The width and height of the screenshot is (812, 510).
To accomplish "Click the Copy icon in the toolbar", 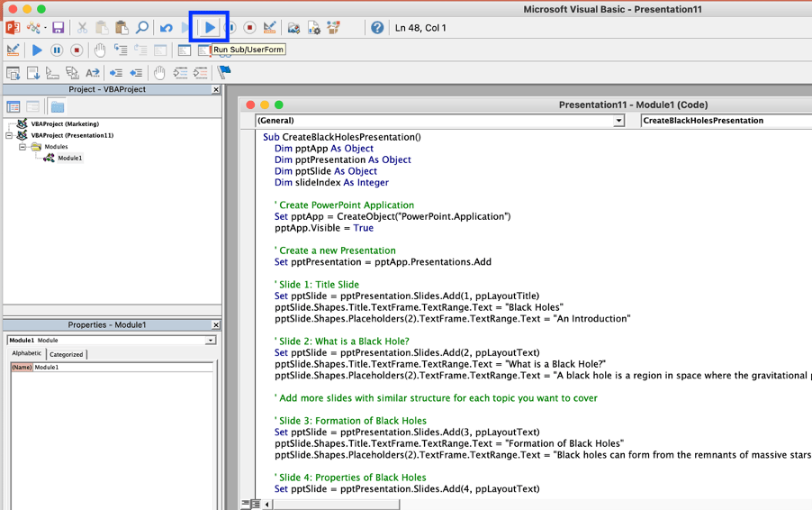I will point(102,27).
